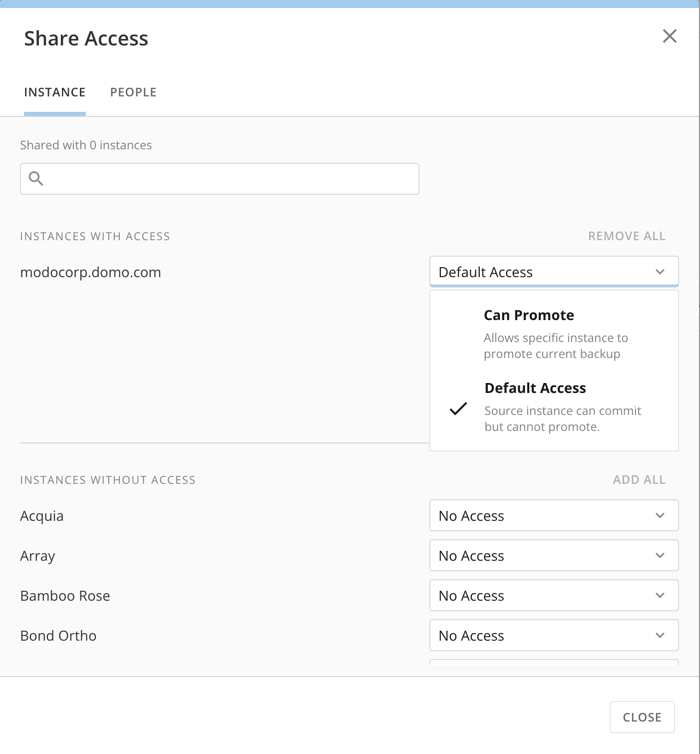
Task: Click the checkmark beside Default Access option
Action: pos(458,408)
